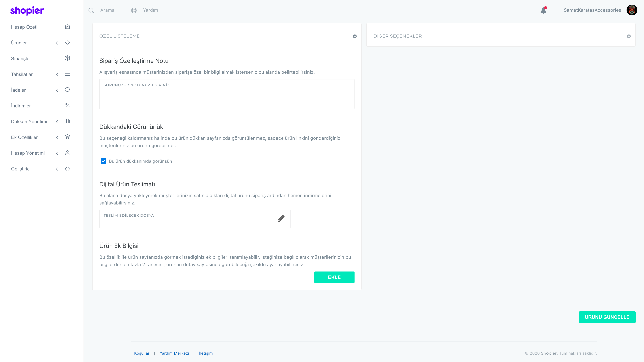Expand the Diğer Seçenekler panel

(x=629, y=36)
